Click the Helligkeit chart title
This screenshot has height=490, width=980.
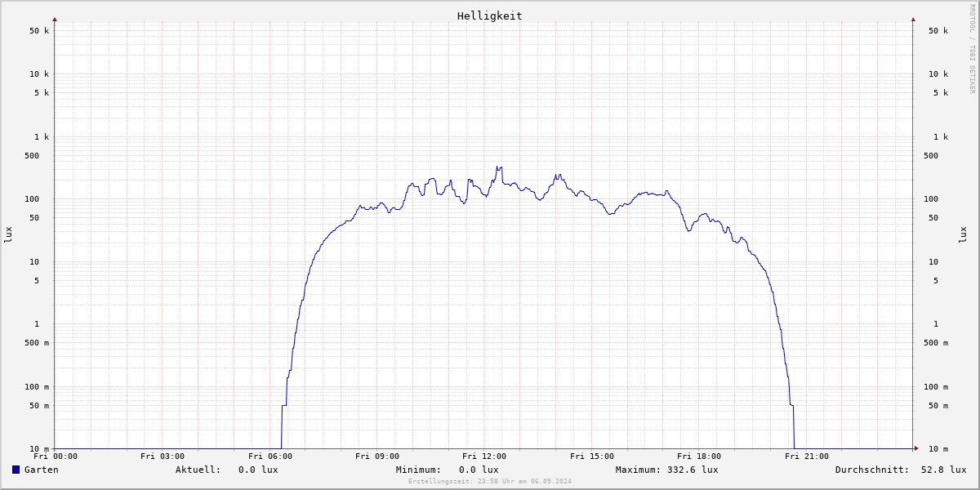pos(490,16)
